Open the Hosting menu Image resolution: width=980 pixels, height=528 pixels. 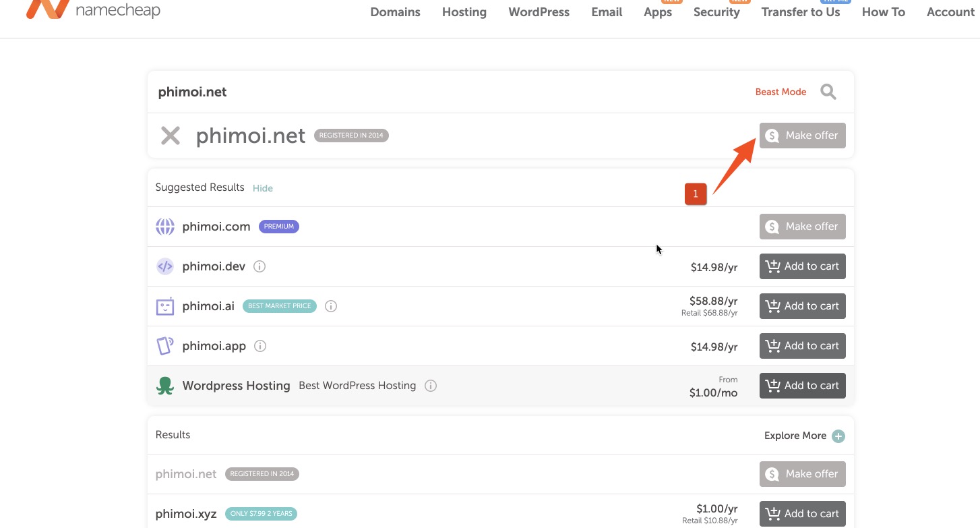click(464, 12)
